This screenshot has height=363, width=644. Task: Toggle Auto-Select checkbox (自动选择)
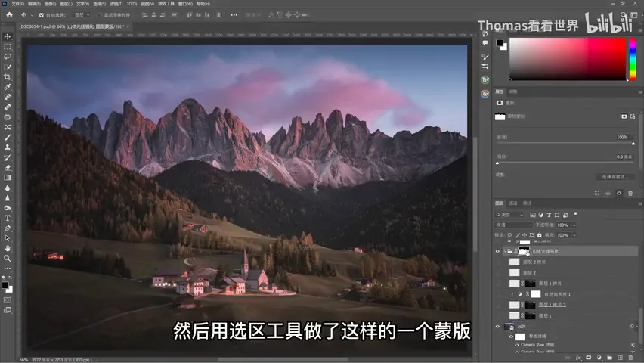pos(42,15)
